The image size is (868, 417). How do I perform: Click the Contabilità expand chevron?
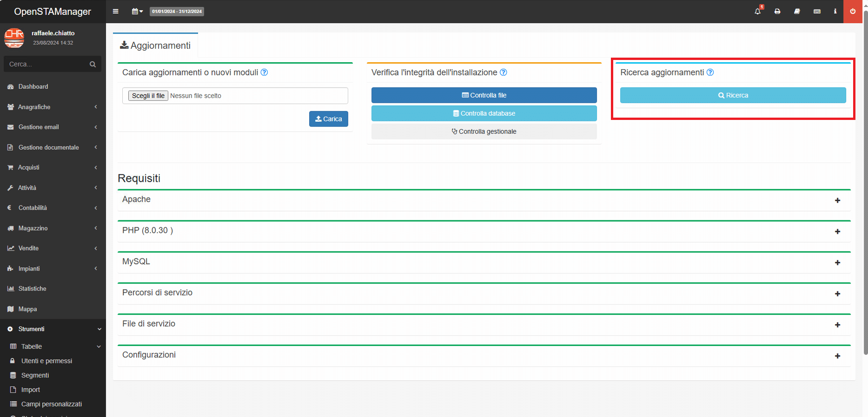coord(96,208)
